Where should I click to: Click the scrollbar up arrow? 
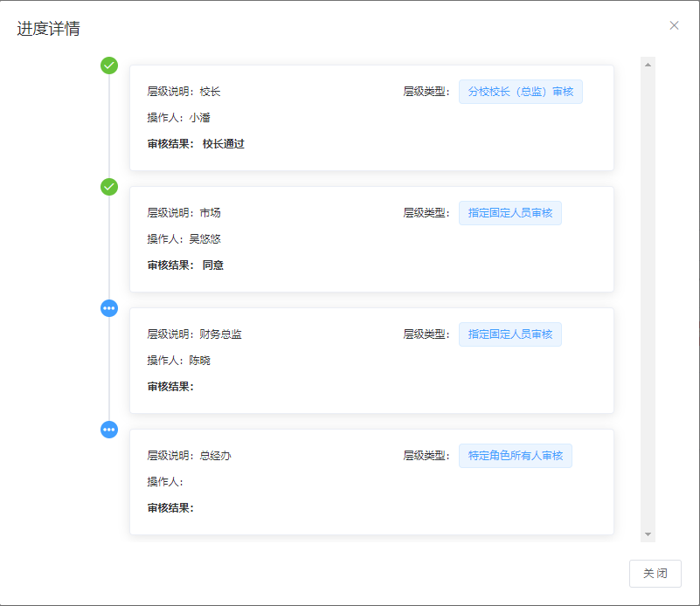click(648, 65)
